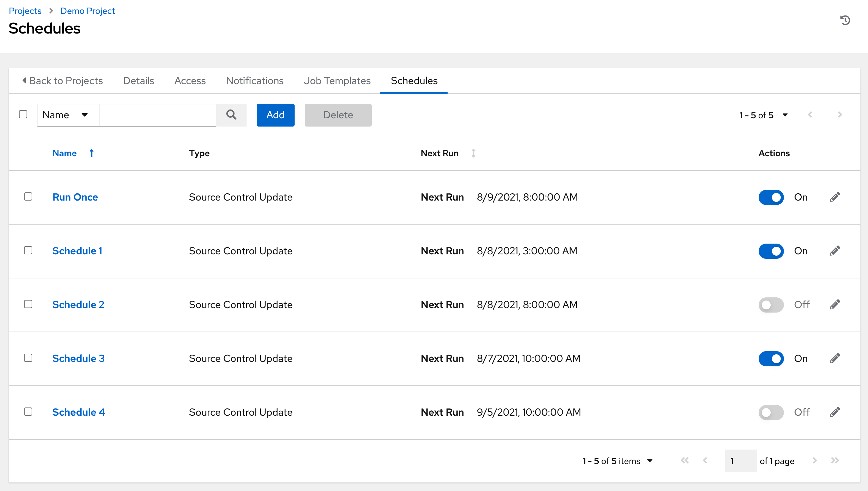Enable the Schedule 2 toggle
Viewport: 868px width, 491px height.
(x=771, y=305)
